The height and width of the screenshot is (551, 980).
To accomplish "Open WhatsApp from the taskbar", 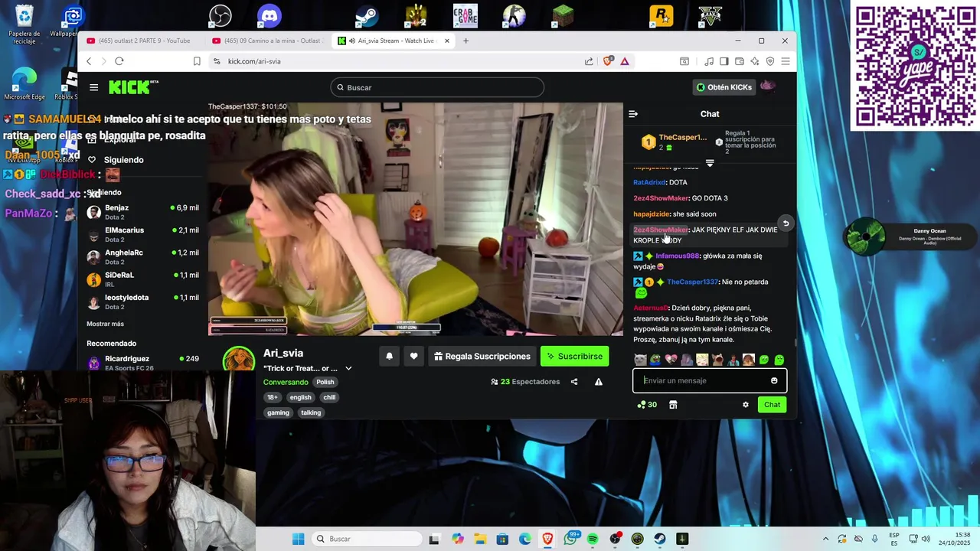I will tap(570, 539).
